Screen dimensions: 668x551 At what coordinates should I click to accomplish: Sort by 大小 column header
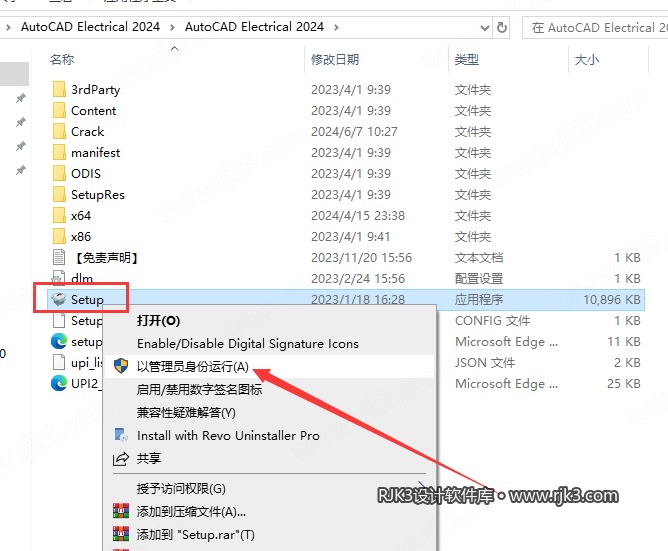pyautogui.click(x=587, y=59)
